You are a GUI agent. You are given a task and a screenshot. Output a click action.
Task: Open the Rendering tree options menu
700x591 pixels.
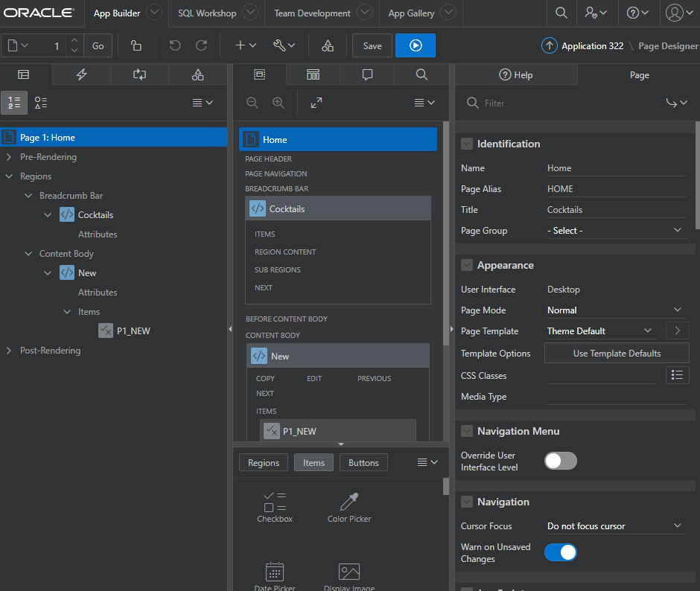(x=203, y=103)
